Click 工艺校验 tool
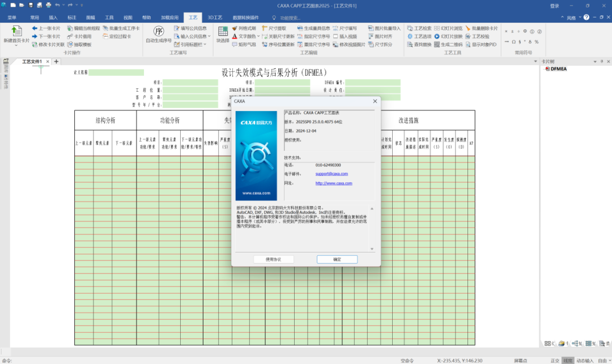The width and height of the screenshot is (612, 364). pos(477,36)
